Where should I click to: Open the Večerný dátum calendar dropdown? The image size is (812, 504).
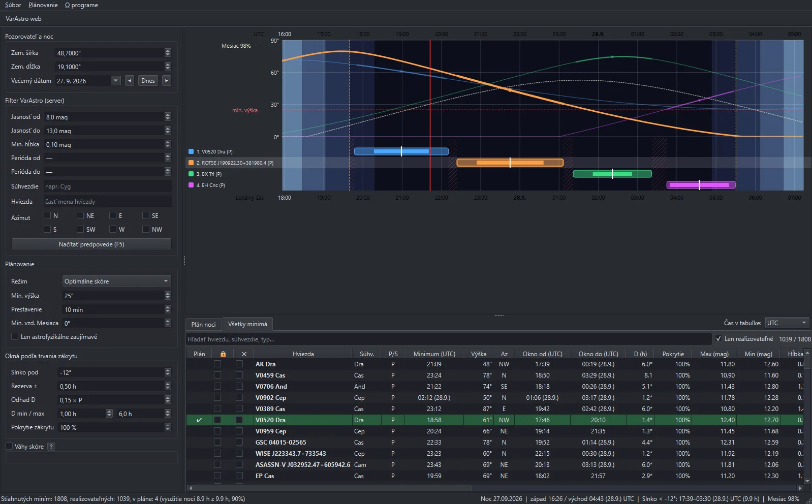[x=116, y=81]
